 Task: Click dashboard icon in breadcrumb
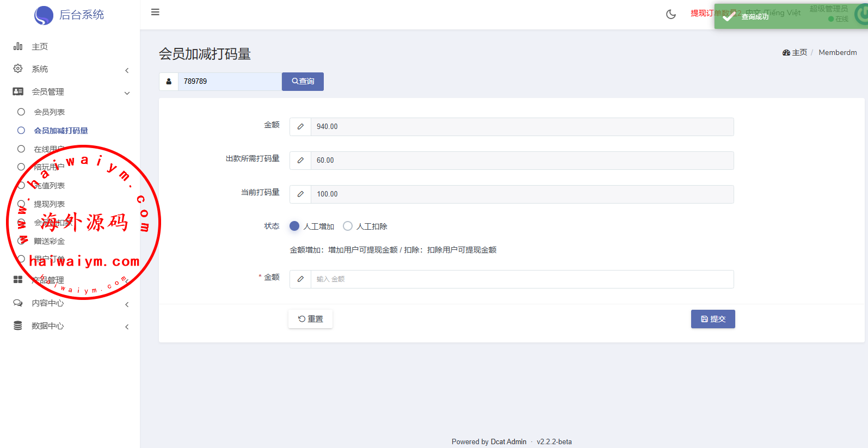[786, 53]
